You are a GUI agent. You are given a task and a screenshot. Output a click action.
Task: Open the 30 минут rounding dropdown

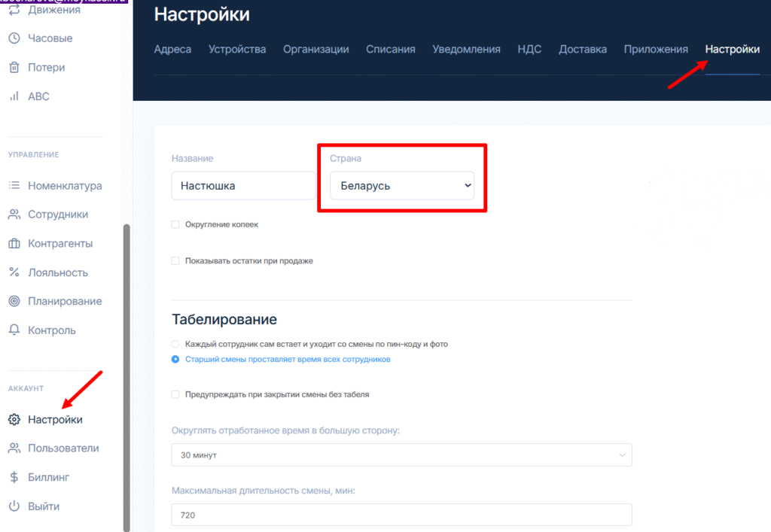coord(402,455)
